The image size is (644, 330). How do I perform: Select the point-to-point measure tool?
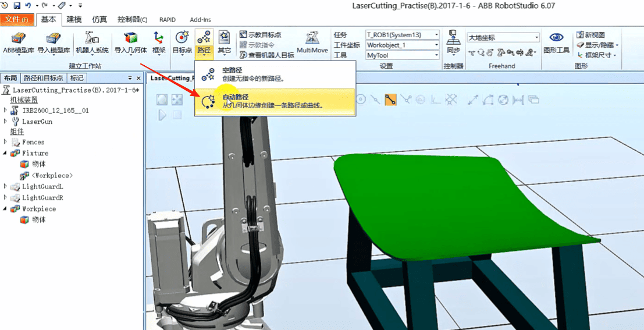pos(474,100)
